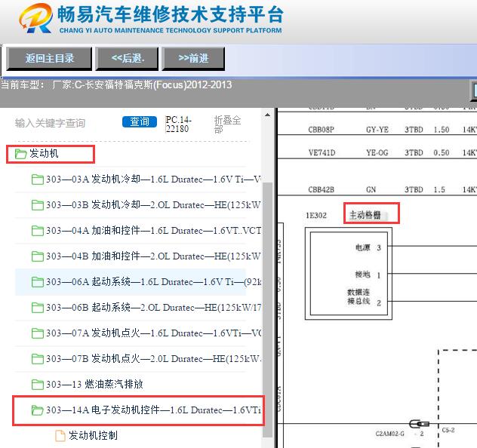This screenshot has width=477, height=448.
Task: Click wire code CBB42B in table
Action: click(321, 189)
